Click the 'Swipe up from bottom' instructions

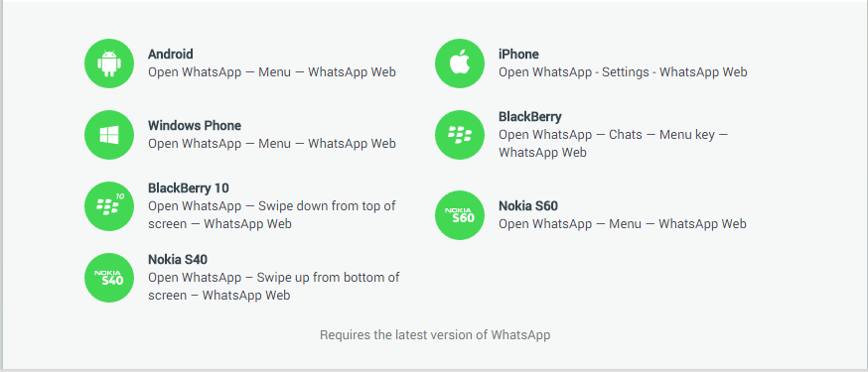(x=274, y=287)
